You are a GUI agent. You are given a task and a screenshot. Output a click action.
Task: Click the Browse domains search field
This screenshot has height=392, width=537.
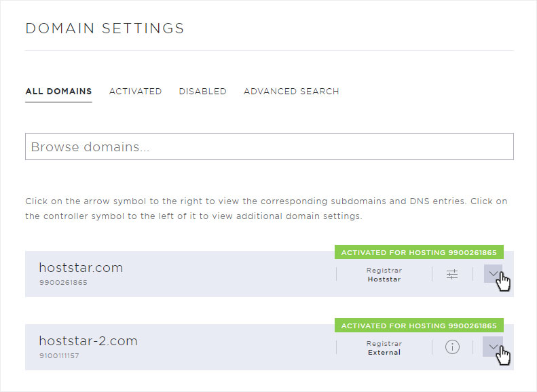pos(270,146)
